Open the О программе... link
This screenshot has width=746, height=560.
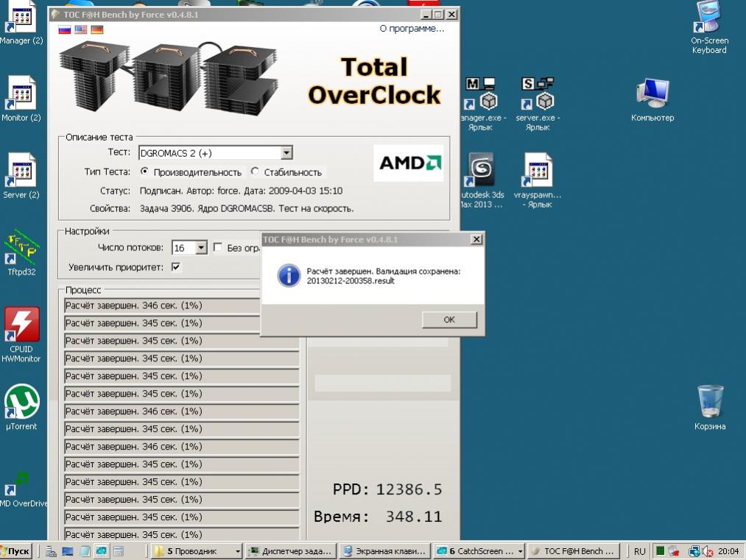[x=412, y=29]
